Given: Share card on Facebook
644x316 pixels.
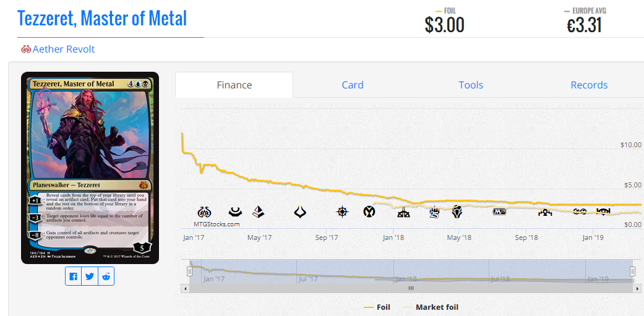Looking at the screenshot, I should 73,276.
